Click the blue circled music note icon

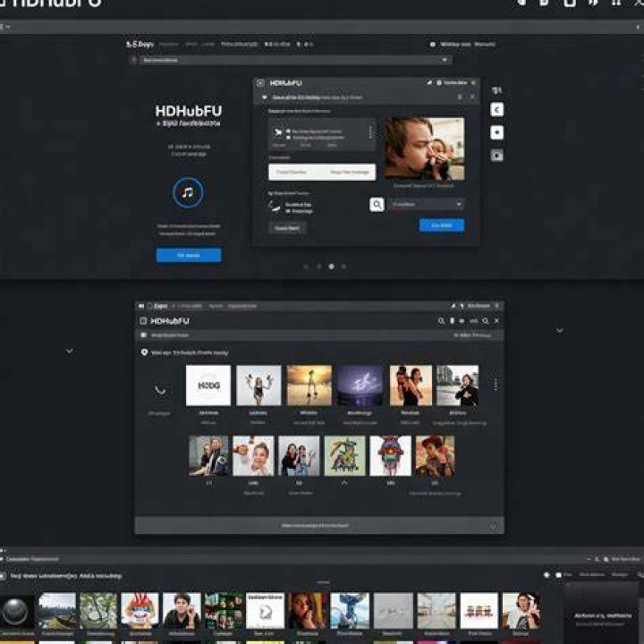click(x=188, y=192)
